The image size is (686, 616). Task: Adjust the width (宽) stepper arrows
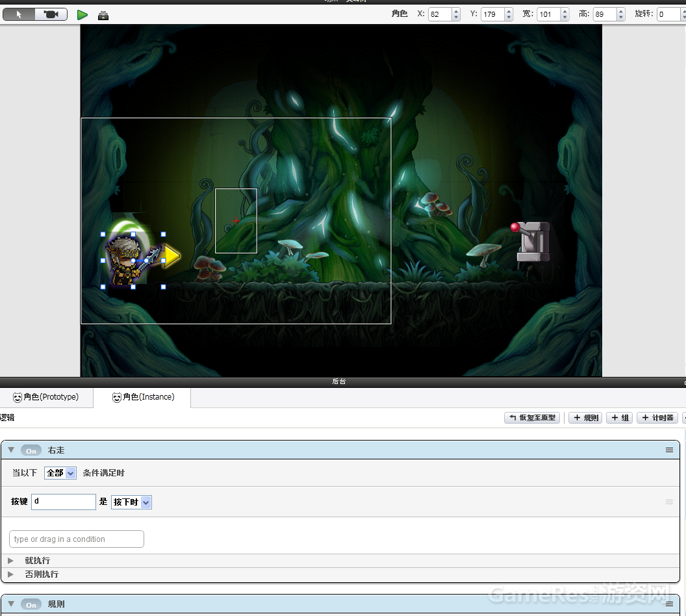(565, 14)
